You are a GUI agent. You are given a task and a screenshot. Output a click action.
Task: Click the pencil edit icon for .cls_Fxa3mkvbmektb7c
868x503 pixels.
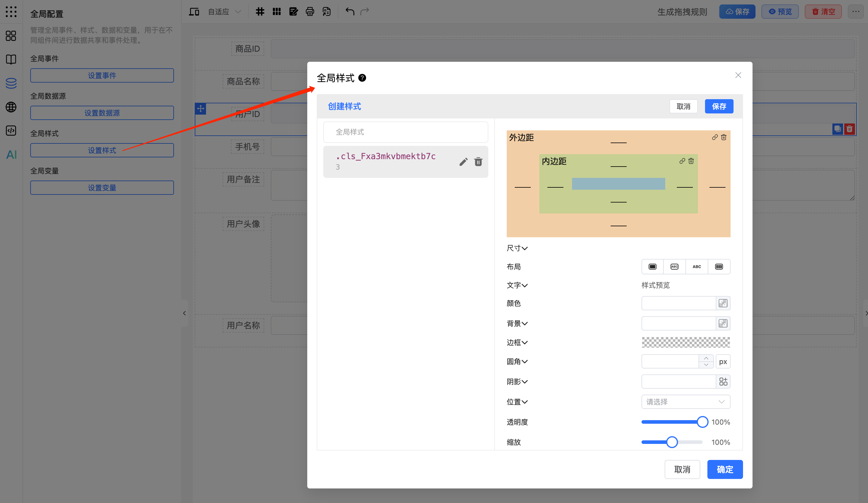tap(463, 162)
